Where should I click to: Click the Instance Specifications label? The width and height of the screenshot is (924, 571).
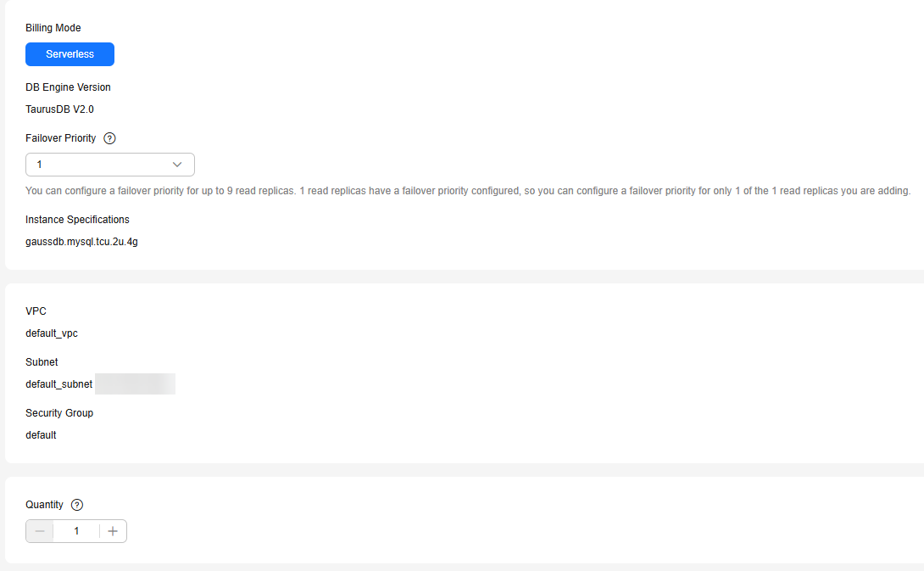point(77,220)
